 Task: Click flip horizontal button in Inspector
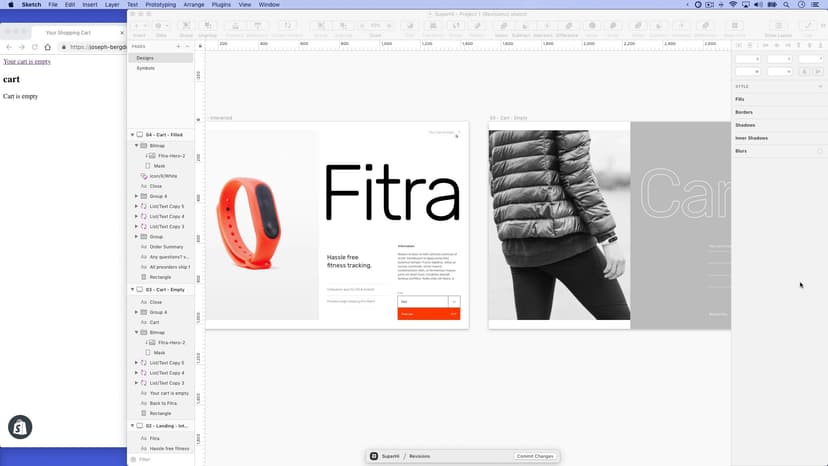[805, 71]
